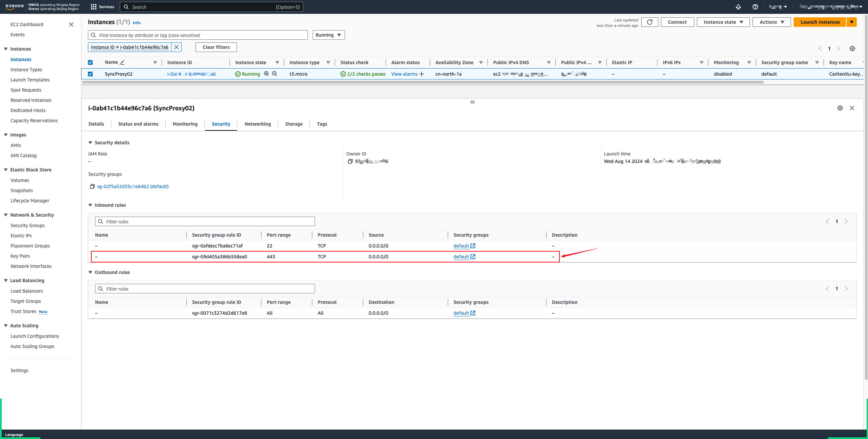
Task: Toggle the select-all instances checkbox
Action: pyautogui.click(x=90, y=62)
